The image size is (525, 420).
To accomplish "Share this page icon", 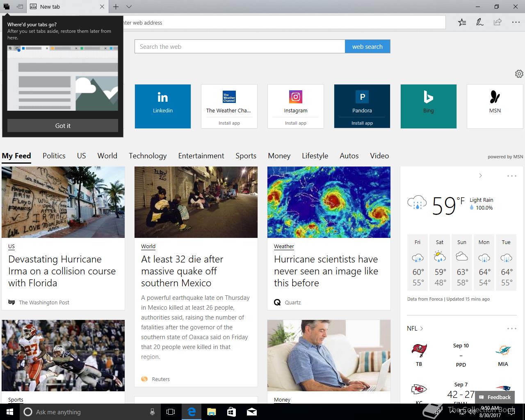I will tap(498, 22).
